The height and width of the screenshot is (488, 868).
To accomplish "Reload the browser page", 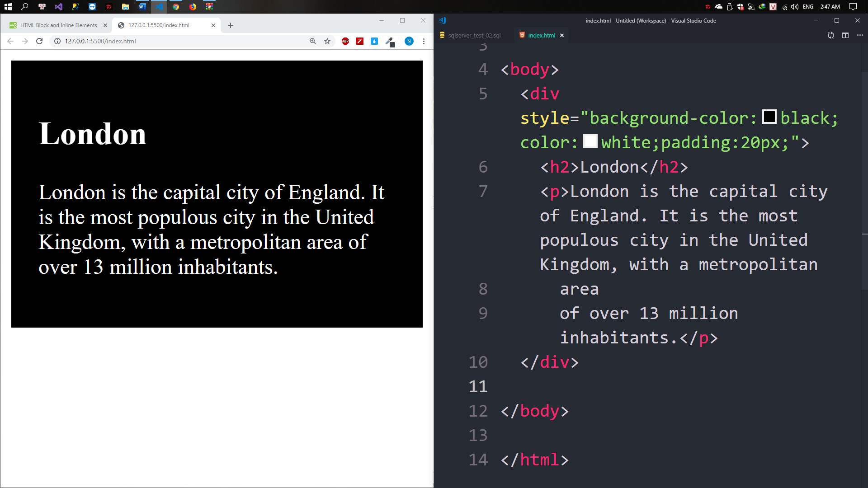I will (39, 41).
